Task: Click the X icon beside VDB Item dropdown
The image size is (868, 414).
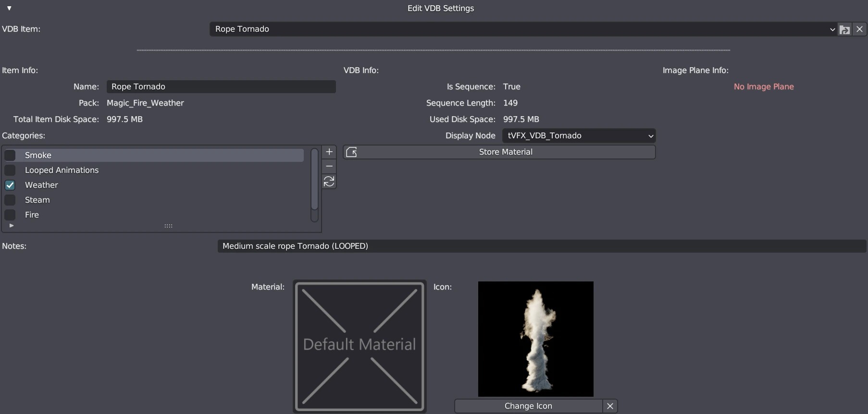Action: tap(859, 29)
